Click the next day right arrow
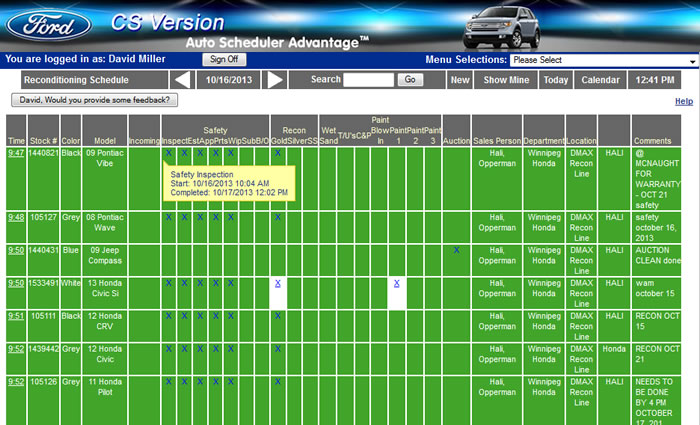700x425 pixels. pos(277,80)
